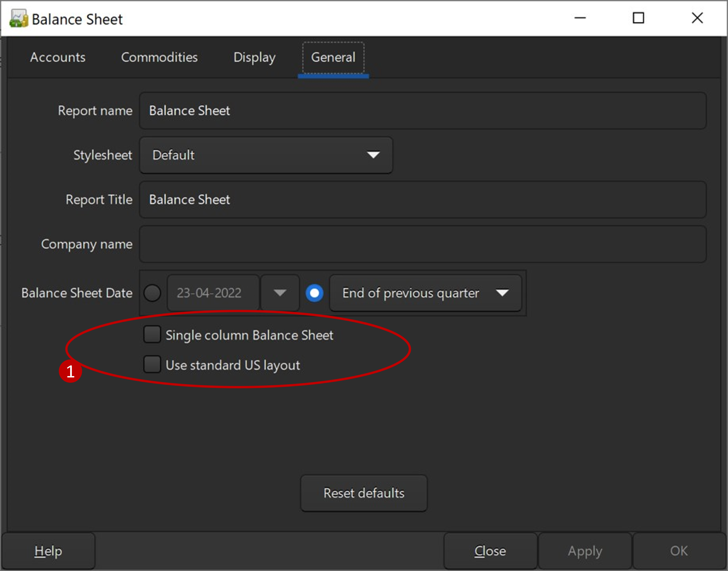
Task: Click into the Company name field
Action: pyautogui.click(x=423, y=244)
